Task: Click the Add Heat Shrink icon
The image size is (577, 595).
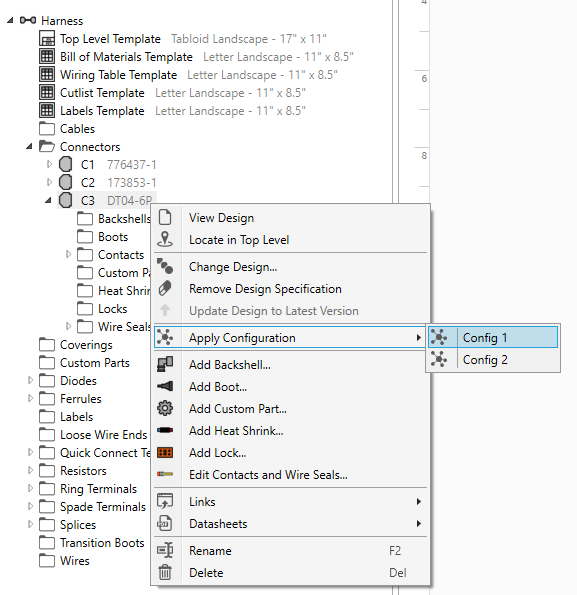Action: coord(165,430)
